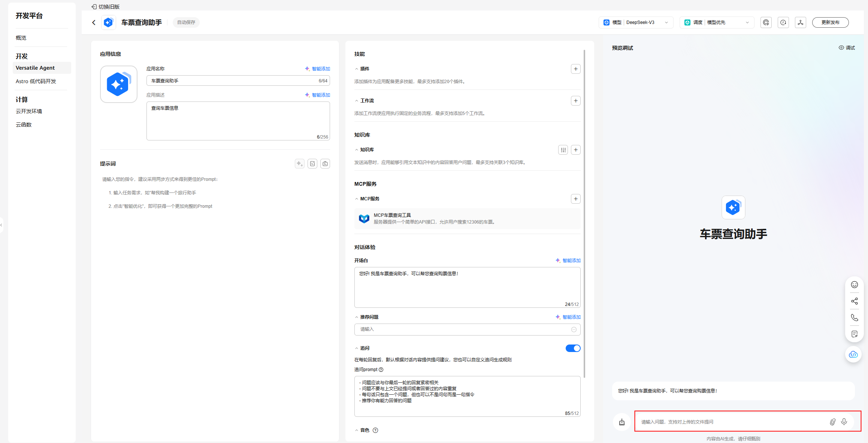Open 云函数 from sidebar
The width and height of the screenshot is (868, 443).
coord(24,125)
